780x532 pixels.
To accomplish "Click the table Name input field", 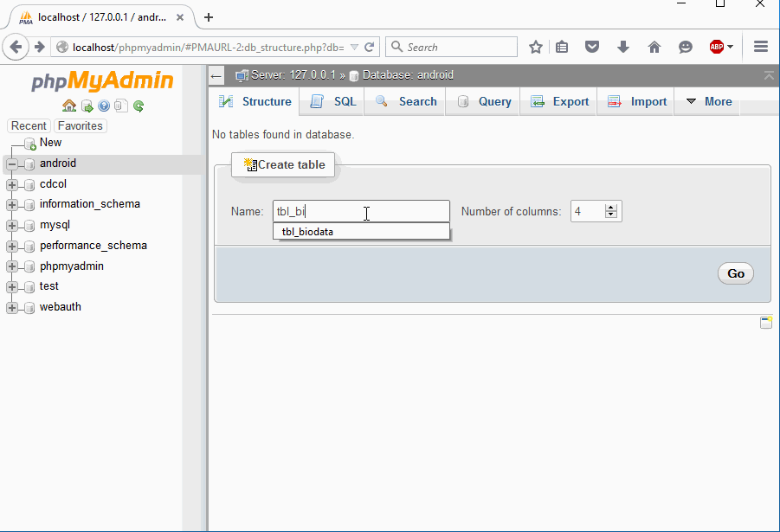I will (x=361, y=211).
